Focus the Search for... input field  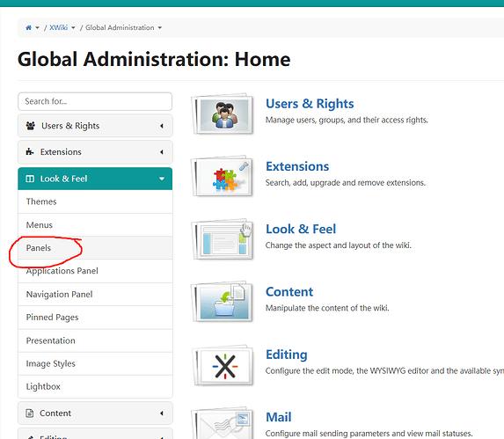click(x=95, y=101)
